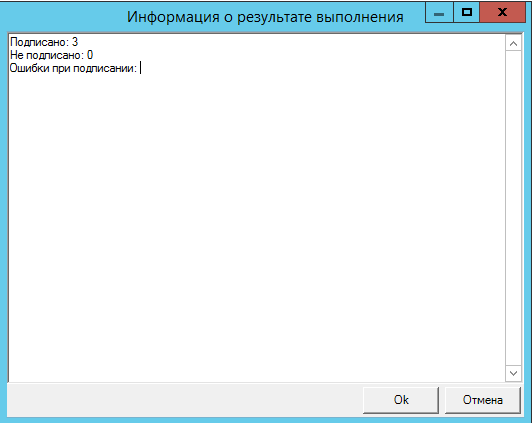Screen dimensions: 532x423
Task: Click the word 'Ошибки' in the text
Action: pyautogui.click(x=29, y=68)
